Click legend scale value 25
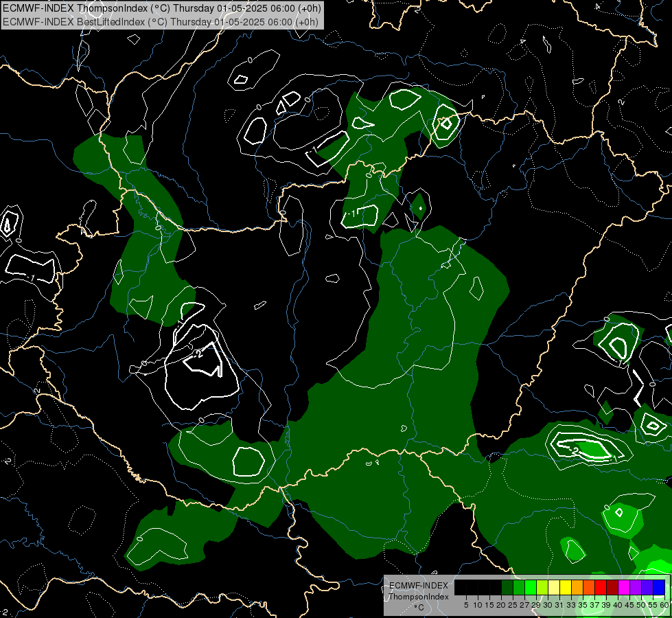This screenshot has height=618, width=672. pos(513,605)
